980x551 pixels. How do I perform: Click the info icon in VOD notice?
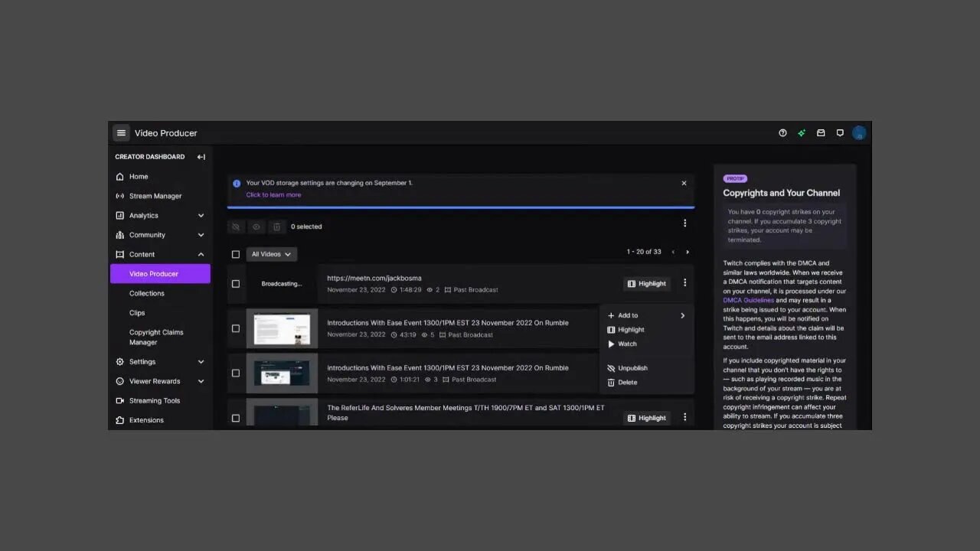tap(237, 184)
